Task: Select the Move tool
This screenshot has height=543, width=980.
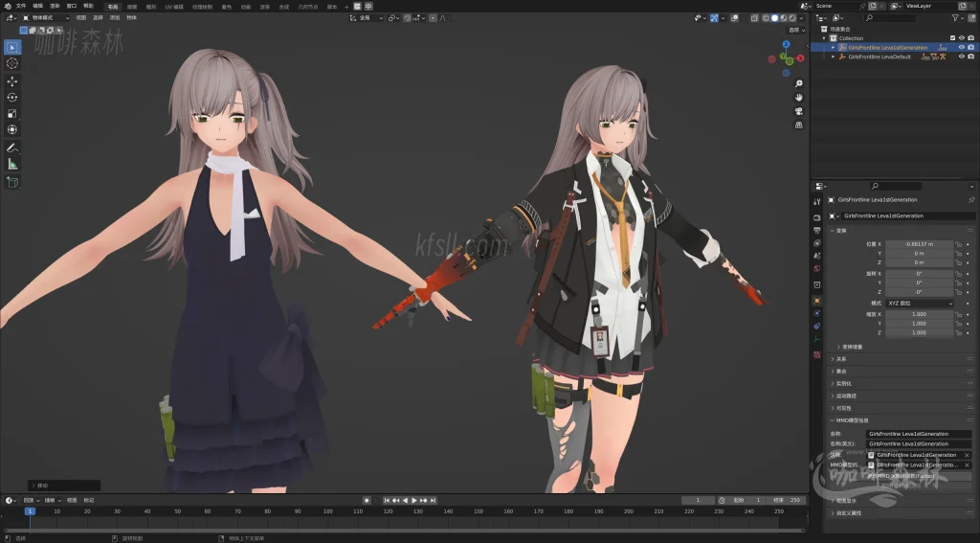Action: coord(12,81)
